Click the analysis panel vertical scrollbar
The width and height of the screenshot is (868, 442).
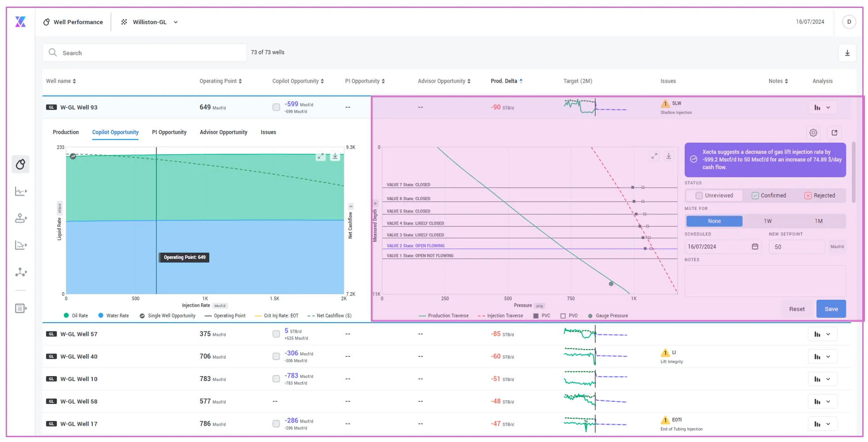[x=854, y=172]
